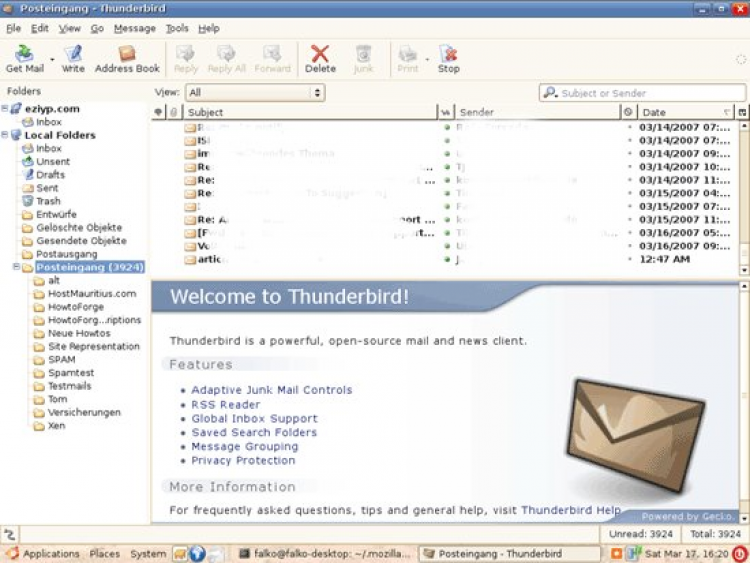Collapse the Posteingang folder
Screen dimensions: 750x563
(x=16, y=266)
